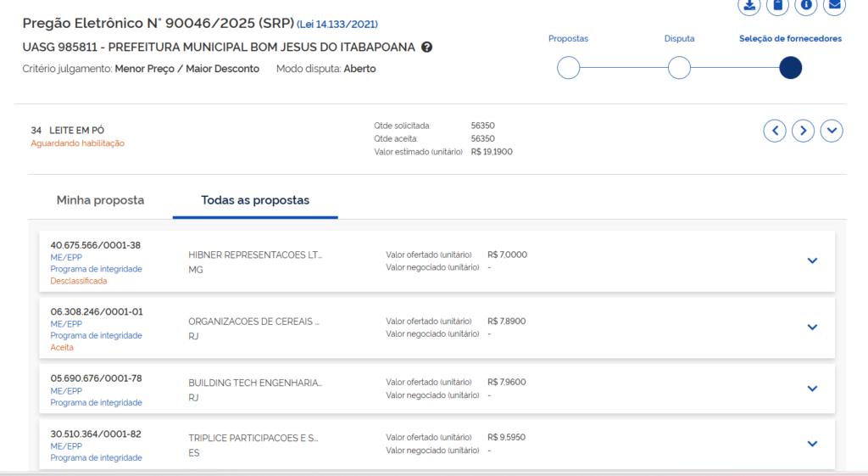Click the Desclassificada status text
Screen dimensions: 868x476
(79, 281)
